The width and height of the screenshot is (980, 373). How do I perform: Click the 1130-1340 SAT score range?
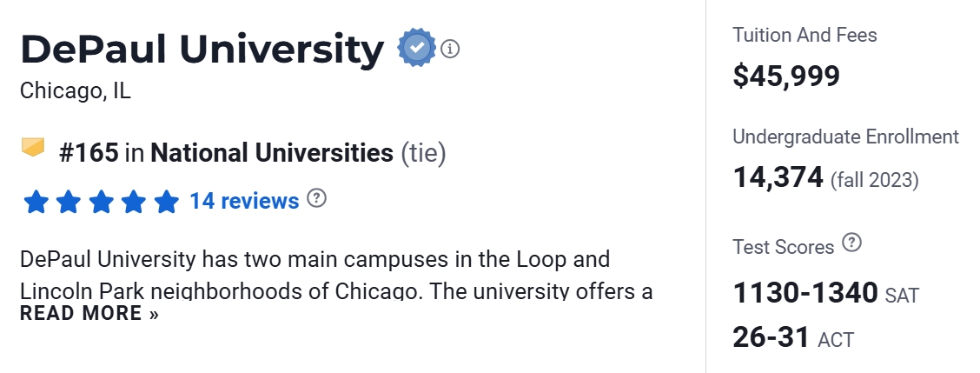coord(805,293)
